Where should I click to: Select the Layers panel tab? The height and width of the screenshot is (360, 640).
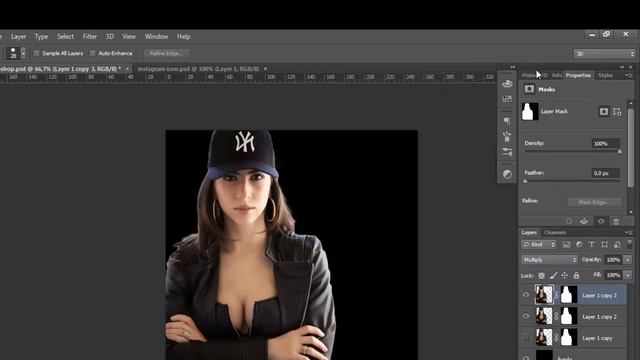click(x=529, y=232)
